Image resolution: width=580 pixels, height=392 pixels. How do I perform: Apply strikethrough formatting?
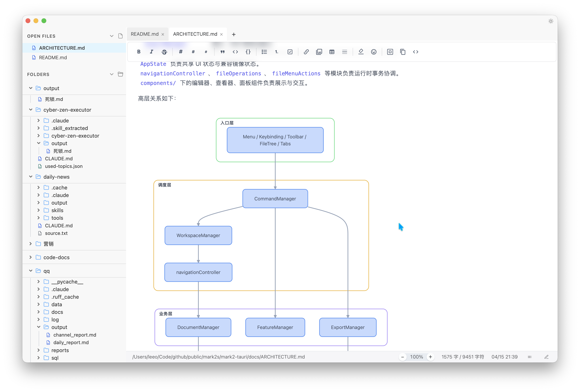(164, 52)
